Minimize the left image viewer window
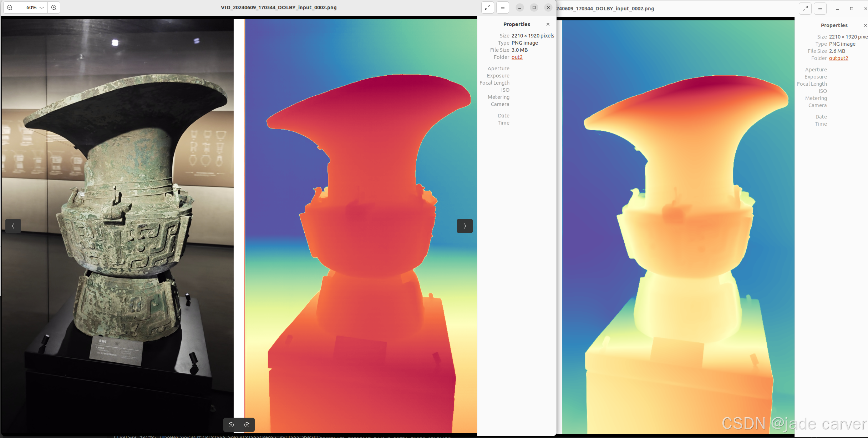The width and height of the screenshot is (868, 438). pos(520,7)
